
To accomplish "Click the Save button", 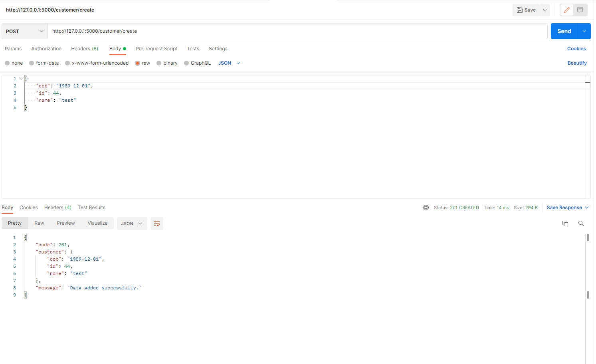I will 526,10.
